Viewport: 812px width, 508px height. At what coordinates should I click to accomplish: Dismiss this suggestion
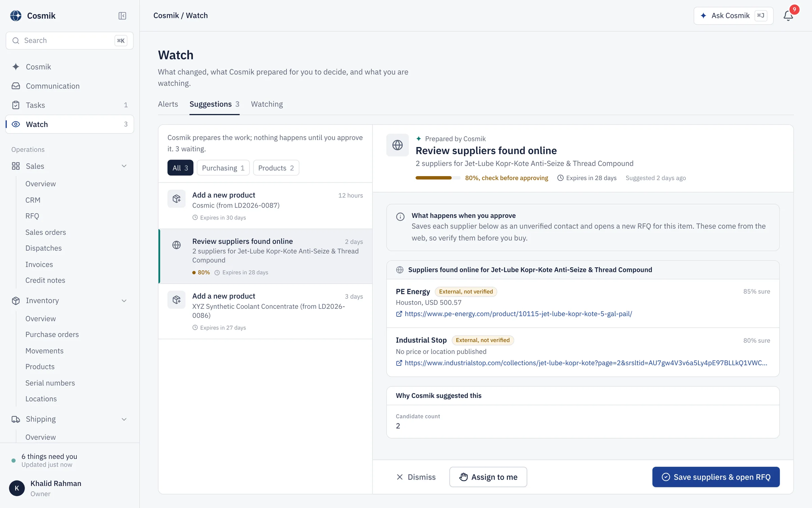(x=416, y=477)
